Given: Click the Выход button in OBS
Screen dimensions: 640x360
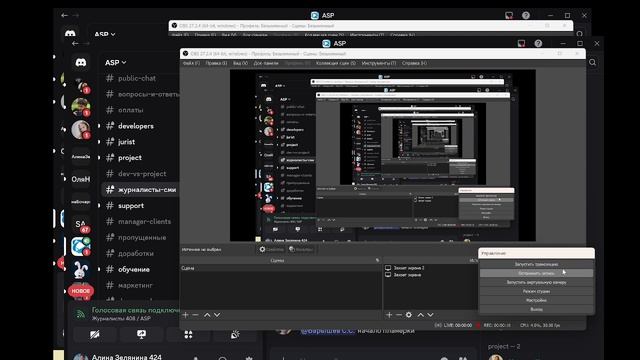Looking at the screenshot, I should (536, 309).
